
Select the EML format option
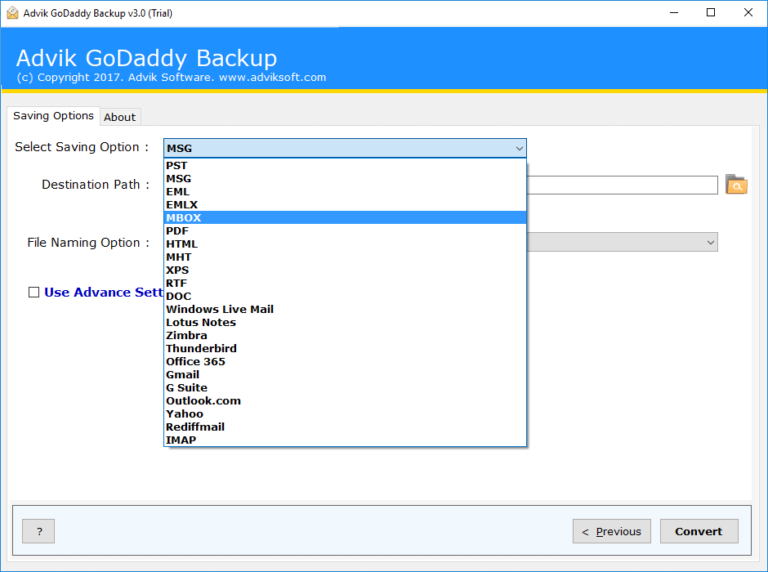click(345, 191)
